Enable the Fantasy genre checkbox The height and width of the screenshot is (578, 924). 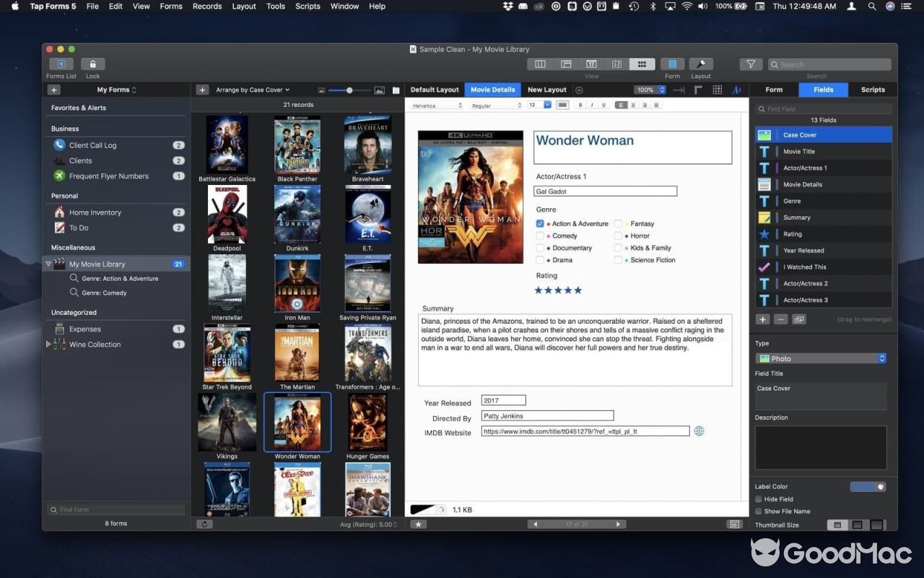(x=617, y=223)
